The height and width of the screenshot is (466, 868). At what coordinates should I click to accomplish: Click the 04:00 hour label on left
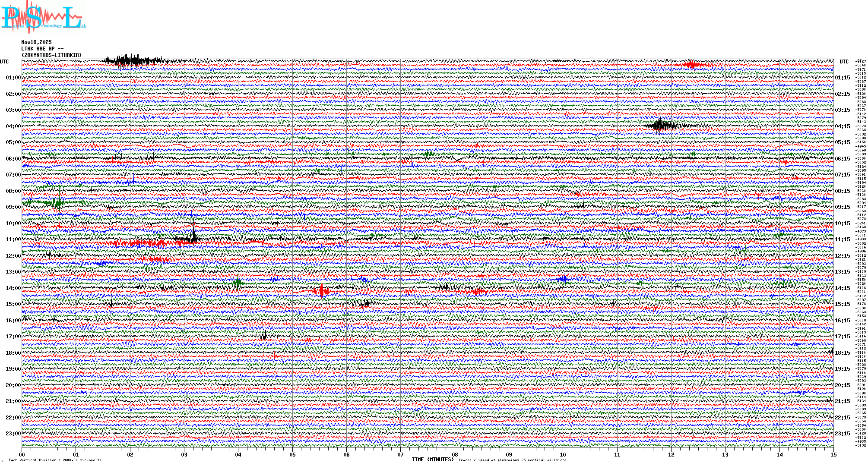point(13,126)
